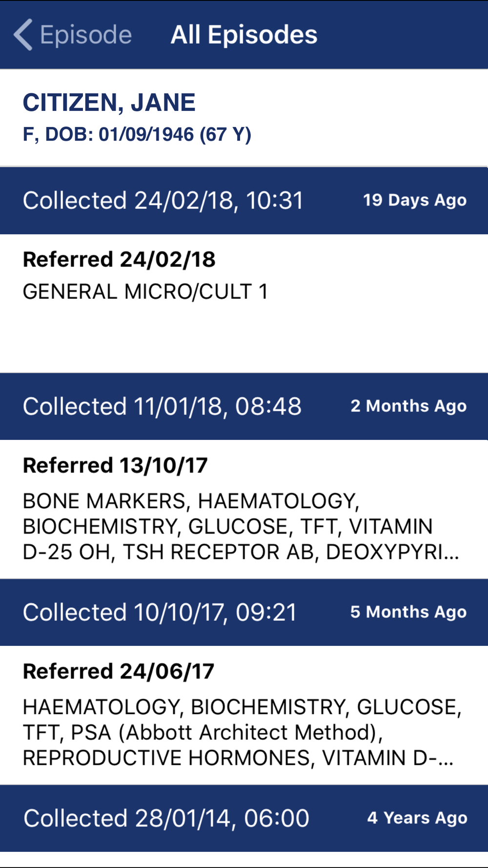Tap the 2 Months Ago label
The width and height of the screenshot is (488, 868).
pyautogui.click(x=408, y=406)
